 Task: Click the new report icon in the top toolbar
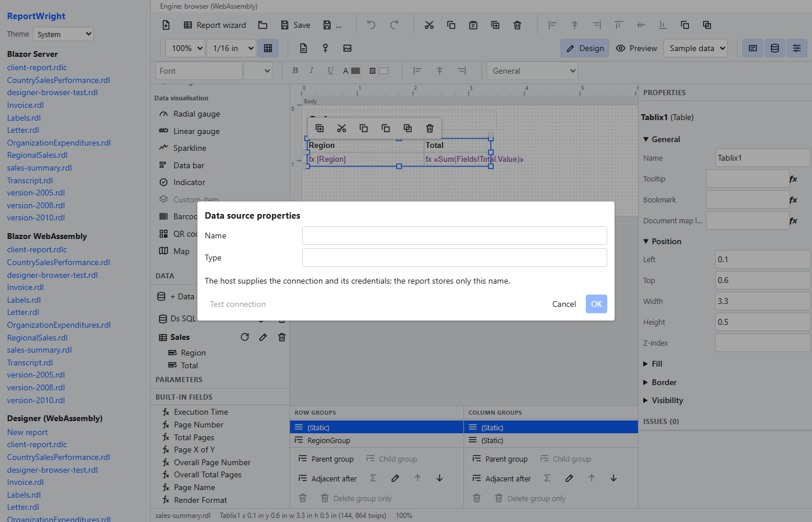coord(166,25)
